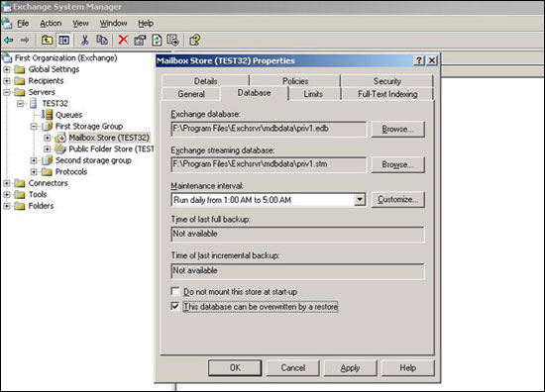Switch to the Full-Text Indexing tab
The width and height of the screenshot is (545, 392).
point(387,94)
